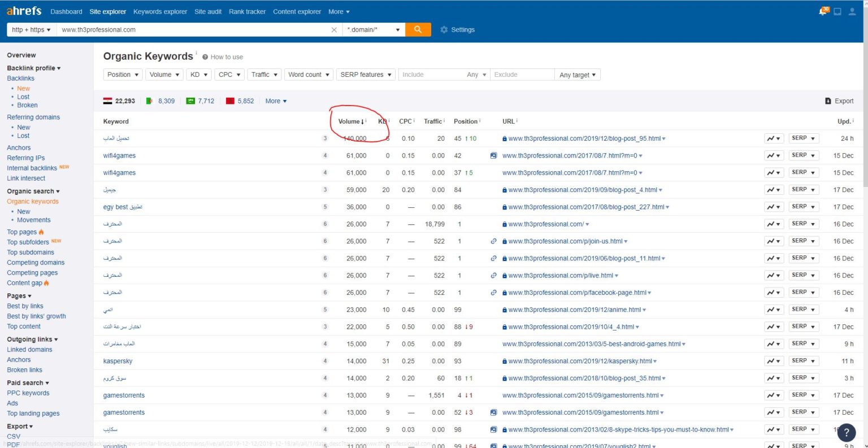Click the orange search magnifier button

tap(418, 29)
